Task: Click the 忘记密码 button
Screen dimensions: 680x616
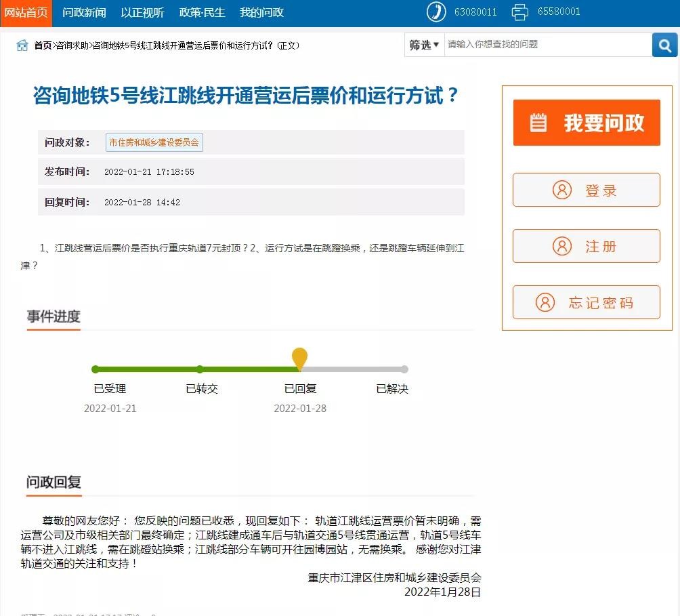Action: point(587,302)
